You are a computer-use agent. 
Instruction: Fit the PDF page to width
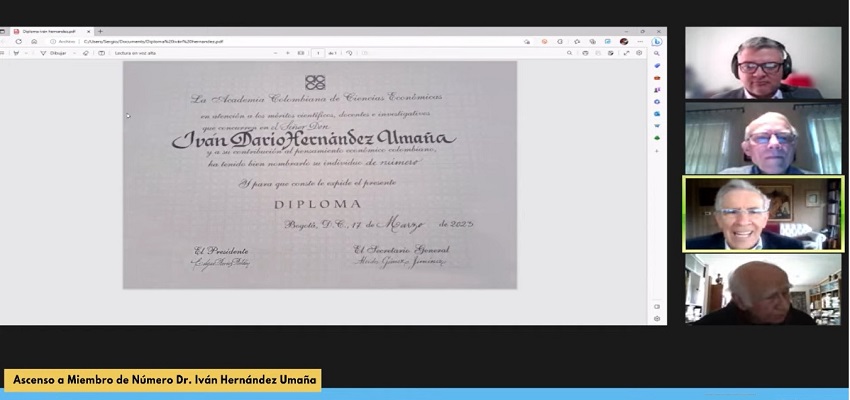pos(301,53)
